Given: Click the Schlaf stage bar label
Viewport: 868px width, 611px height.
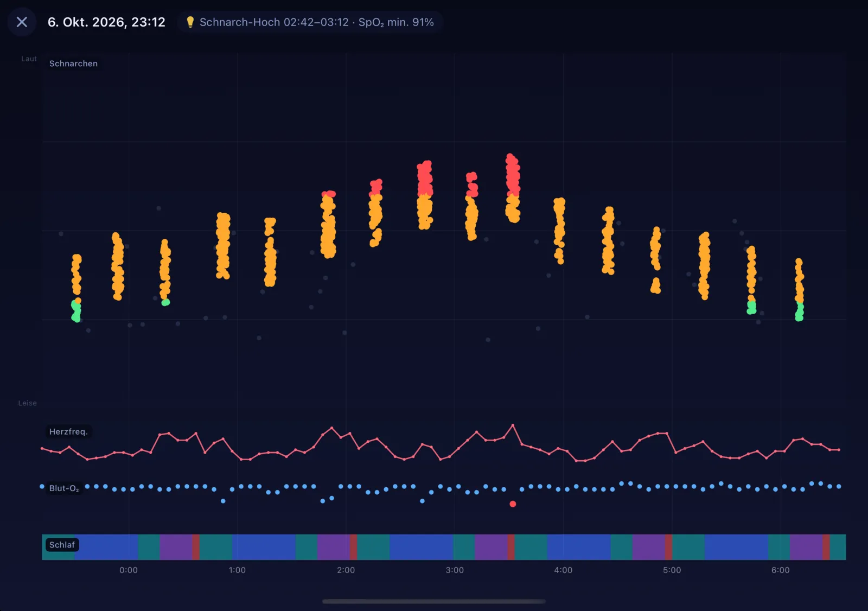Looking at the screenshot, I should coord(62,545).
